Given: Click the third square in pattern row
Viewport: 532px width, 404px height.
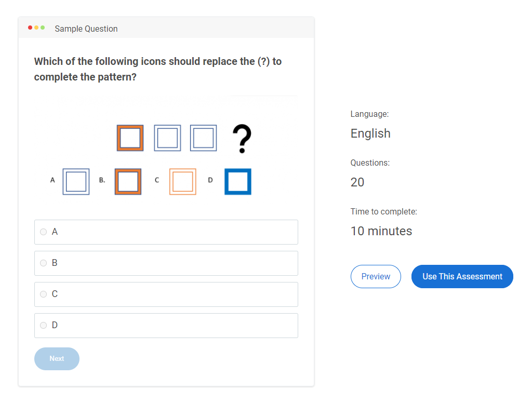Looking at the screenshot, I should (x=204, y=138).
